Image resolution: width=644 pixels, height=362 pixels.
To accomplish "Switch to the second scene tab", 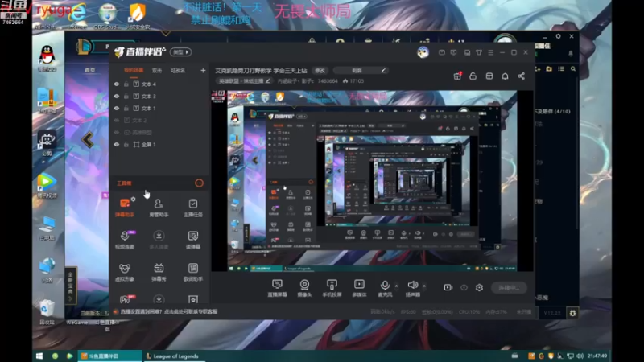I will click(x=157, y=71).
